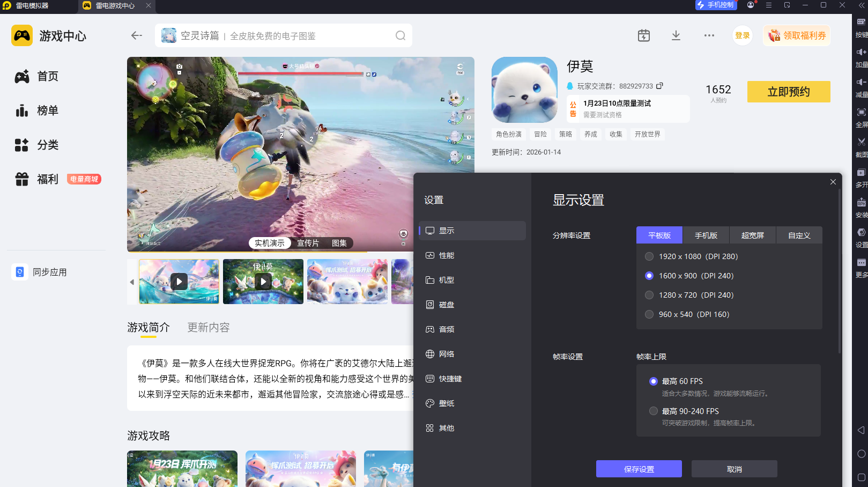The width and height of the screenshot is (868, 487).
Task: Click the Android home circle button
Action: point(861,454)
